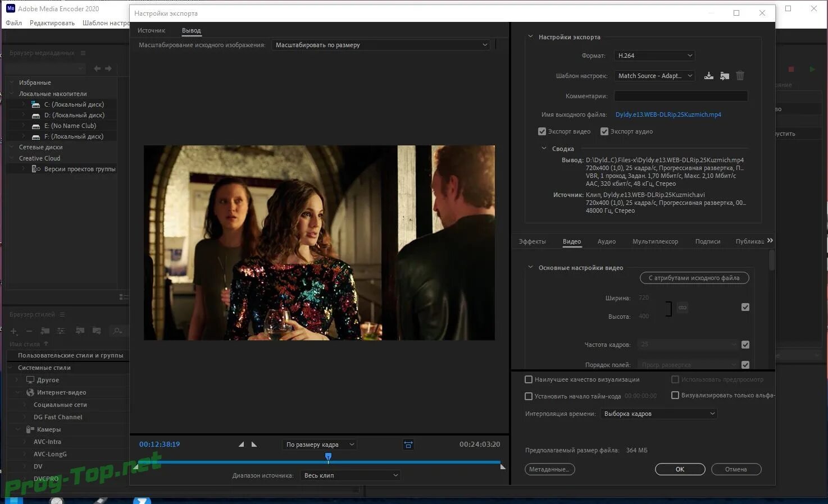This screenshot has height=504, width=828.
Task: Click the Отмена button
Action: click(x=736, y=469)
